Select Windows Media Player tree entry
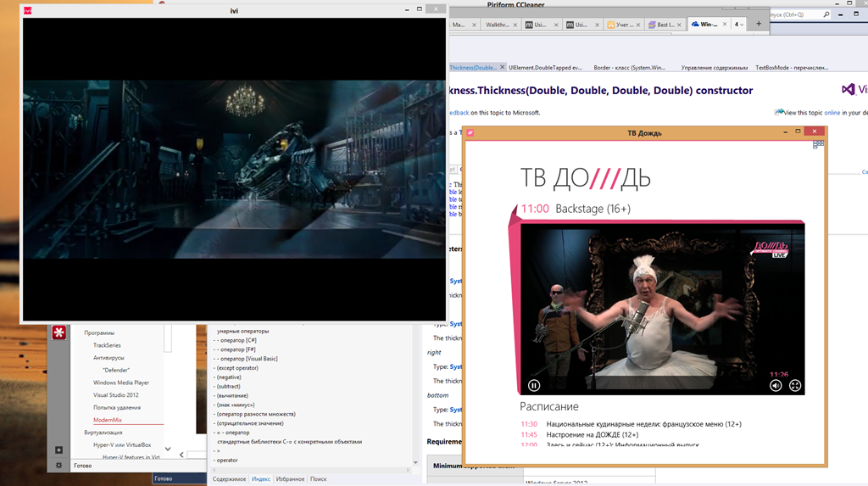This screenshot has width=868, height=486. click(120, 383)
